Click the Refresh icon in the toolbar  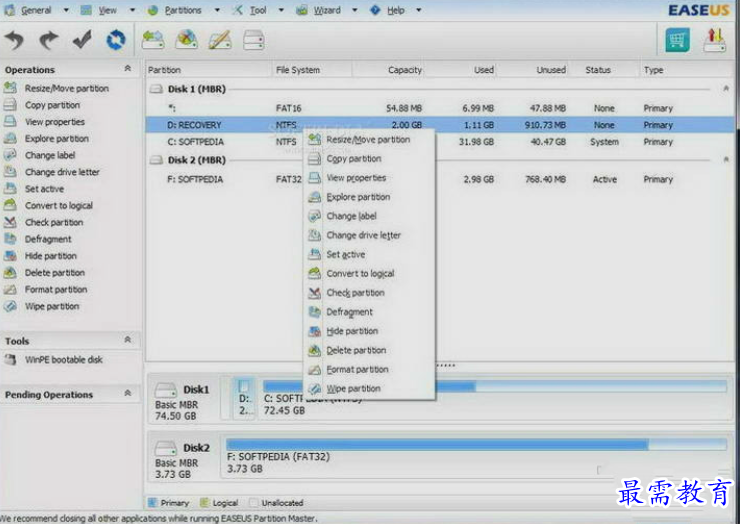click(116, 40)
